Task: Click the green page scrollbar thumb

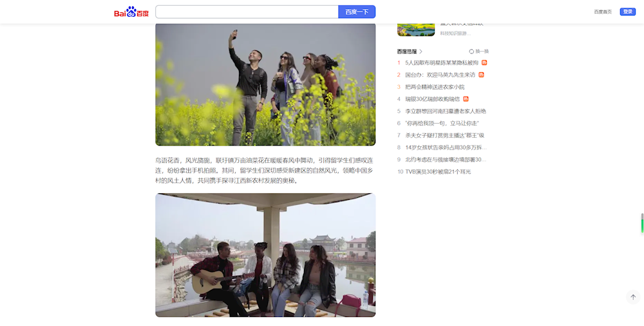Action: click(641, 223)
